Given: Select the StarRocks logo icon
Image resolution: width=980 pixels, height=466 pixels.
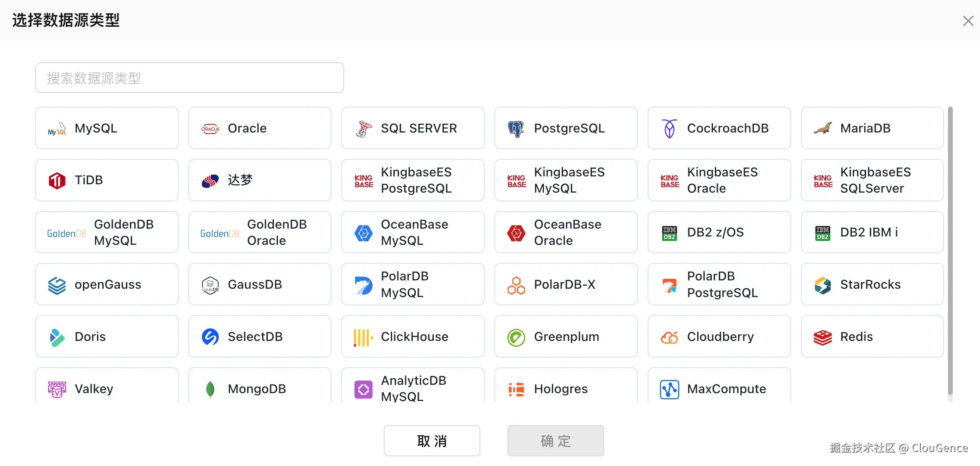Looking at the screenshot, I should 823,285.
